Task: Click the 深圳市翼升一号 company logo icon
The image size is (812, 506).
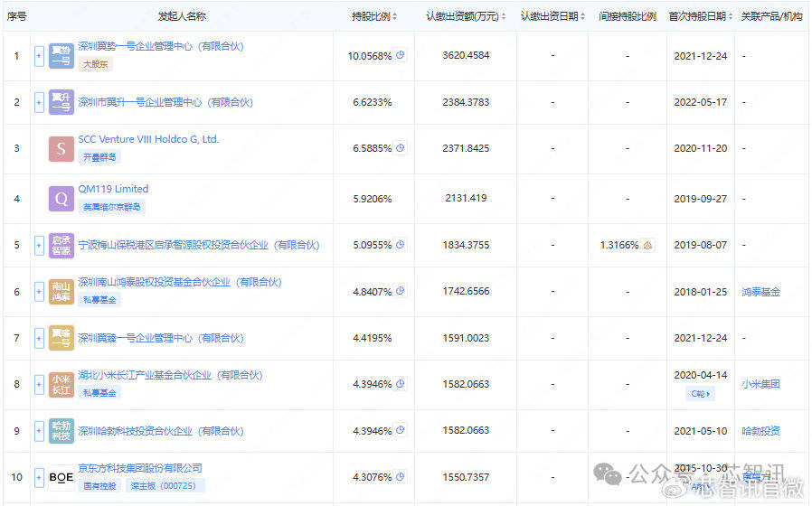Action: click(x=61, y=102)
